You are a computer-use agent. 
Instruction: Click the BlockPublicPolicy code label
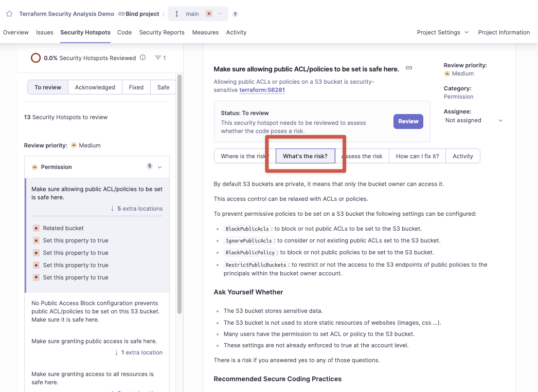pyautogui.click(x=250, y=253)
